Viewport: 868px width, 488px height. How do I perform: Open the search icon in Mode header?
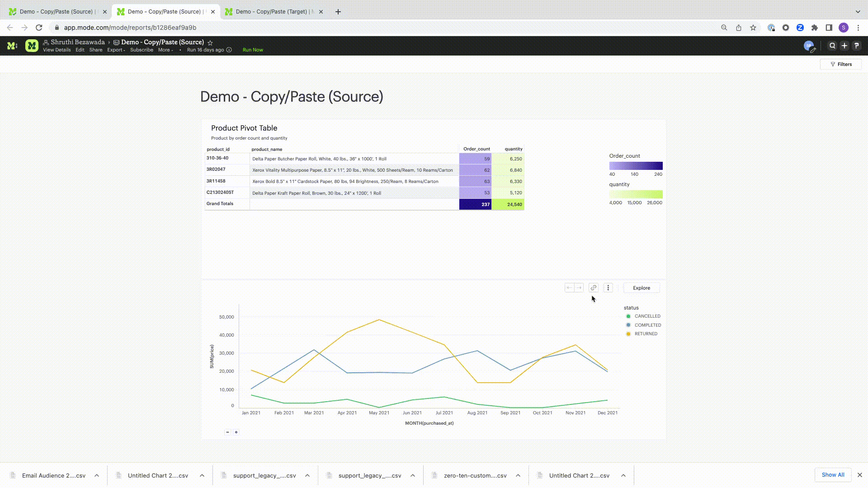point(832,46)
